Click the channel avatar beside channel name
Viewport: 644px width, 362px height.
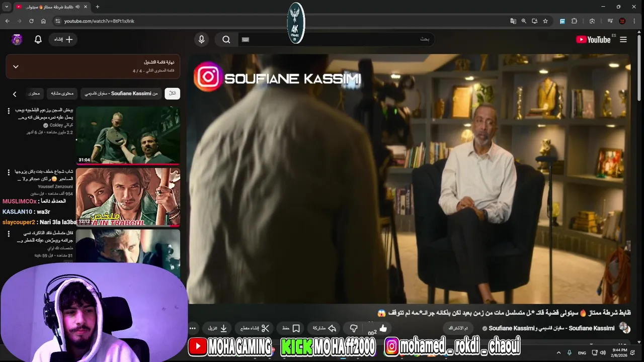[625, 328]
